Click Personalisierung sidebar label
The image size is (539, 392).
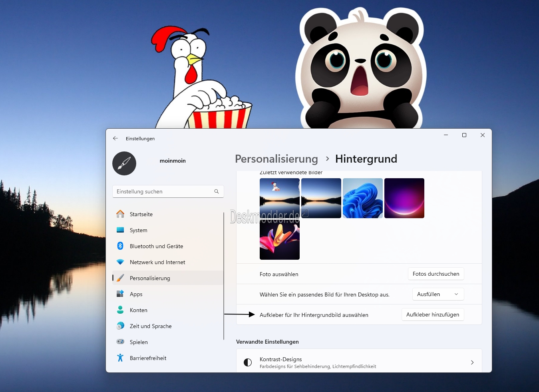click(x=150, y=278)
